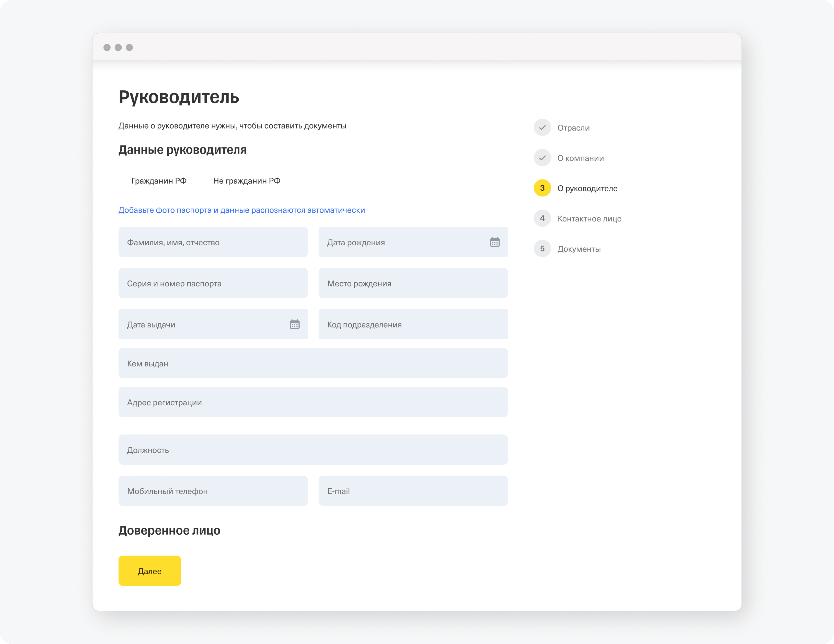This screenshot has height=644, width=834.
Task: Click the Далее button
Action: [150, 571]
